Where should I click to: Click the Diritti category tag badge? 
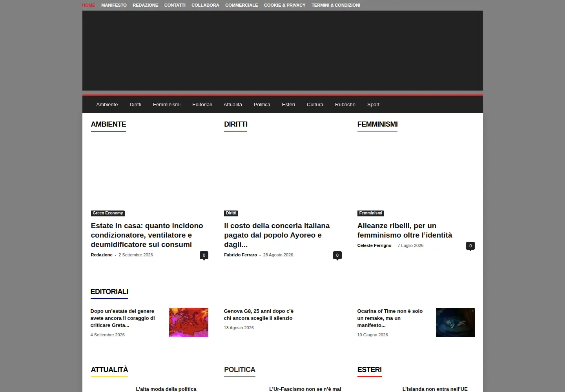[231, 213]
